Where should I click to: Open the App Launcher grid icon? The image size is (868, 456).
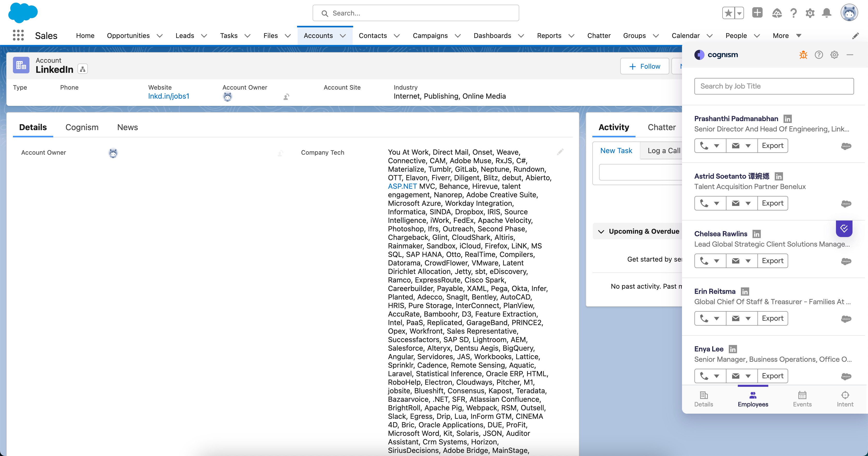pyautogui.click(x=18, y=35)
